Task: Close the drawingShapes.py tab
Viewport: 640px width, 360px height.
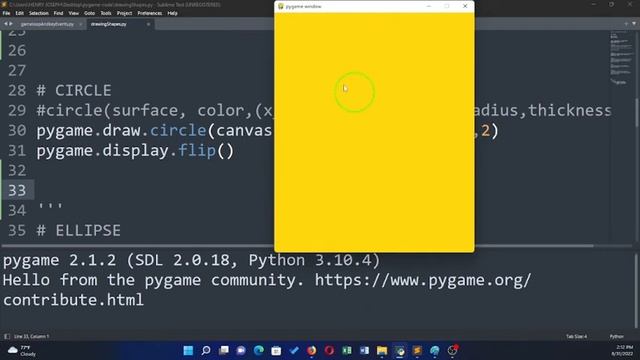Action: pos(148,24)
